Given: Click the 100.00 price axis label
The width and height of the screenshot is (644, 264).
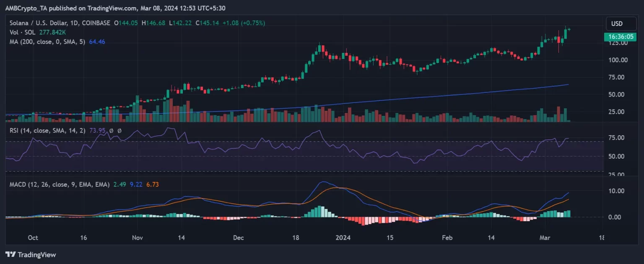Looking at the screenshot, I should click(618, 60).
